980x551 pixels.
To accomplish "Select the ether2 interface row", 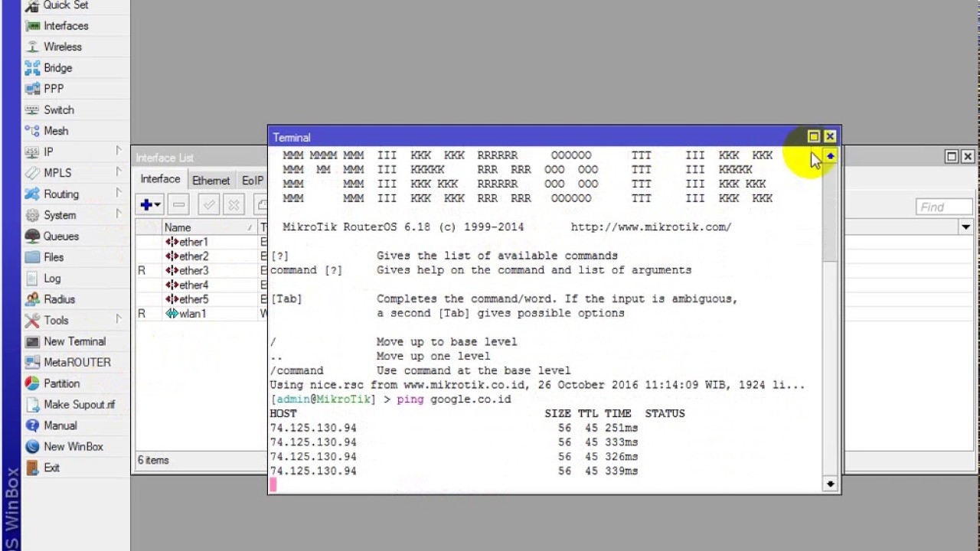I will 201,256.
